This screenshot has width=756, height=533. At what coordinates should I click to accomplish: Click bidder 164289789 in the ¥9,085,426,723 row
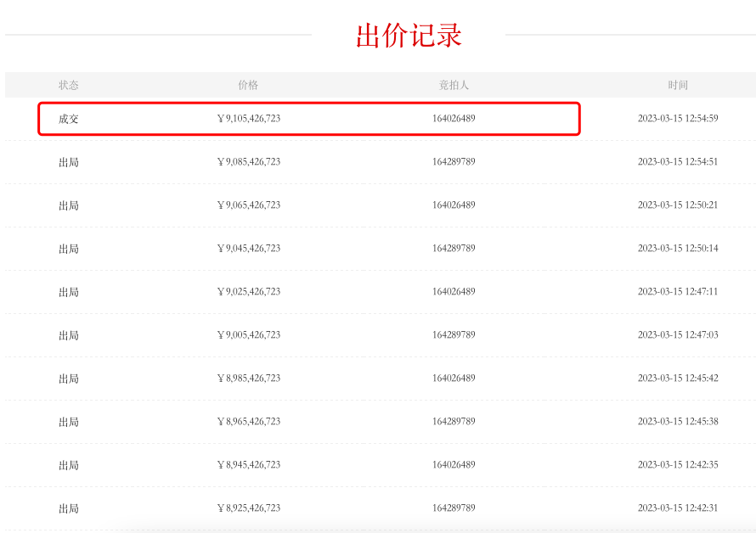454,162
